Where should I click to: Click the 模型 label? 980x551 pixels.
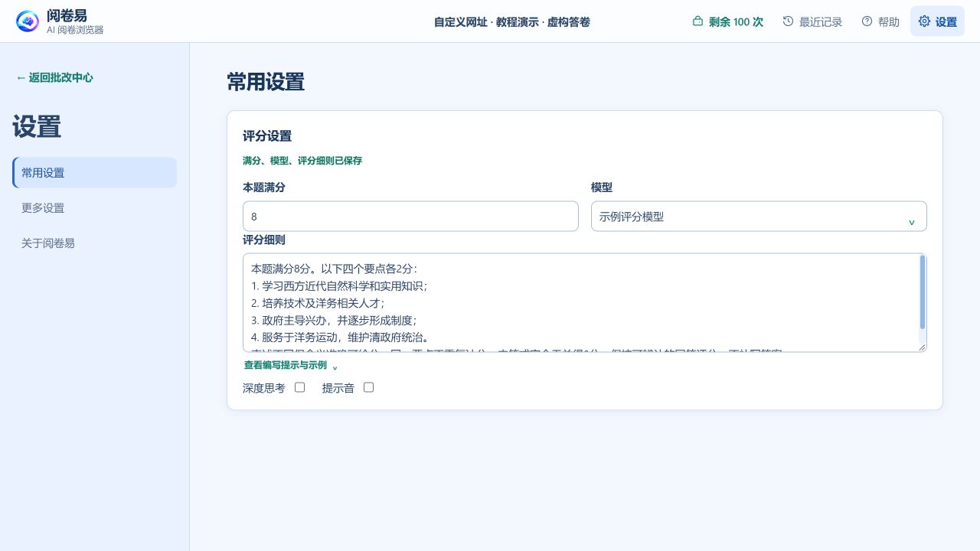[x=602, y=187]
